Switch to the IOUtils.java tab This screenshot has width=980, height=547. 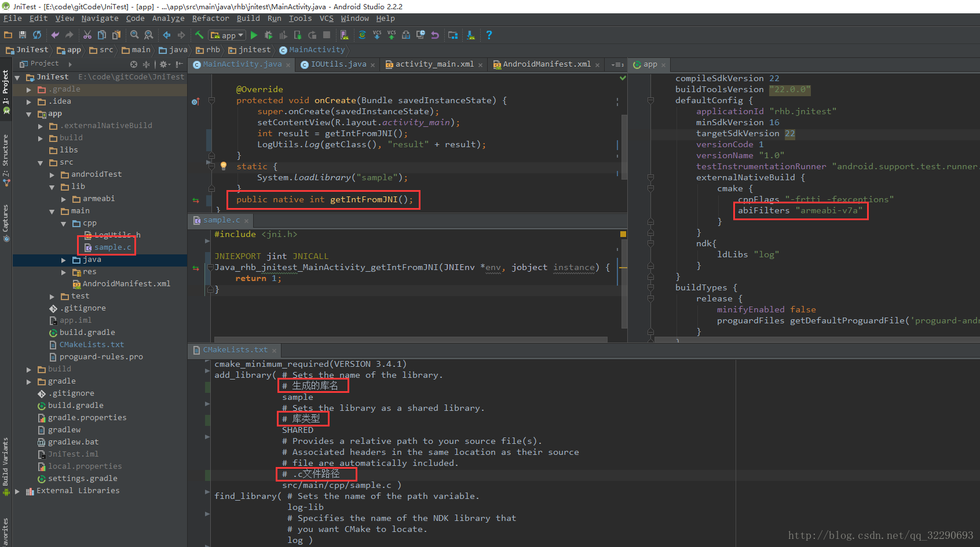338,64
